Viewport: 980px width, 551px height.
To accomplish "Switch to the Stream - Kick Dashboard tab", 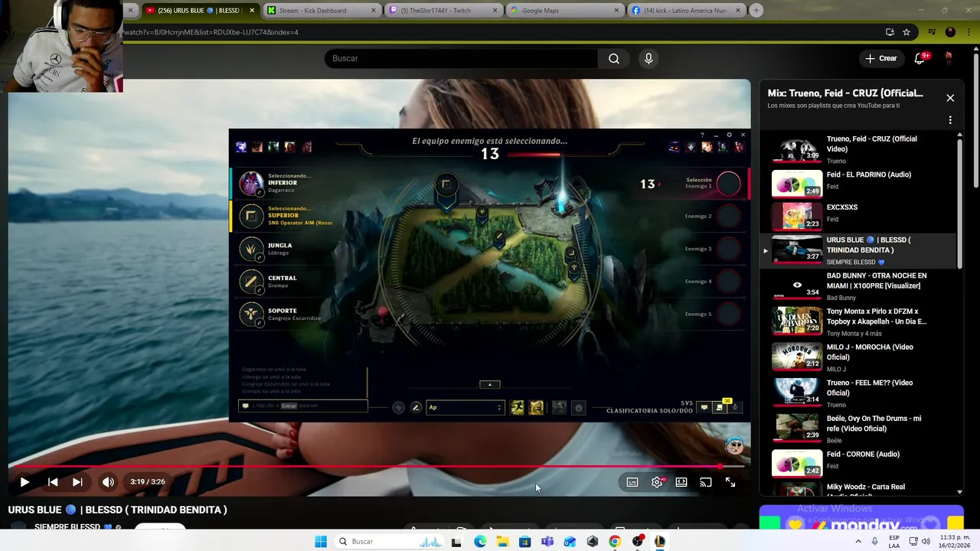I will (x=322, y=11).
